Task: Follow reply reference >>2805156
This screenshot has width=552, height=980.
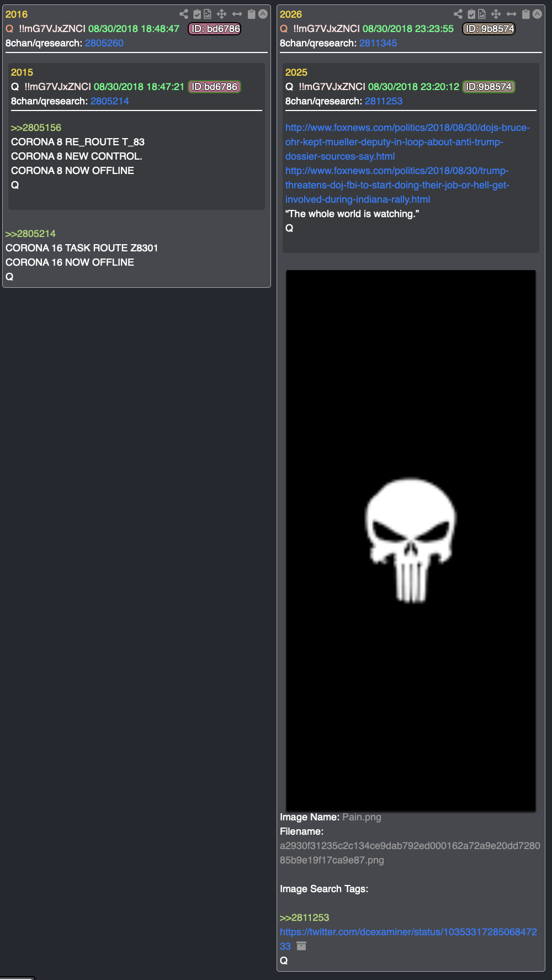Action: (x=36, y=128)
